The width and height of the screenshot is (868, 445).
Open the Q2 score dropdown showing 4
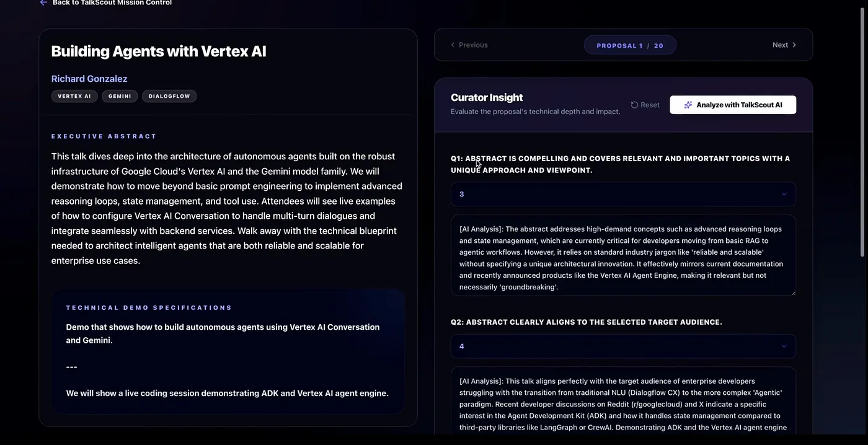click(623, 346)
